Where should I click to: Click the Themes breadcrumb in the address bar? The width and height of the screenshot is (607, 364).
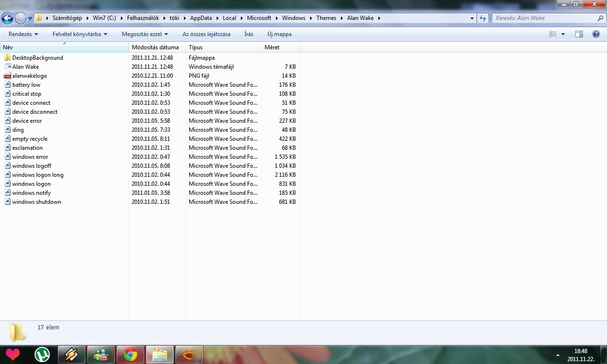click(326, 18)
